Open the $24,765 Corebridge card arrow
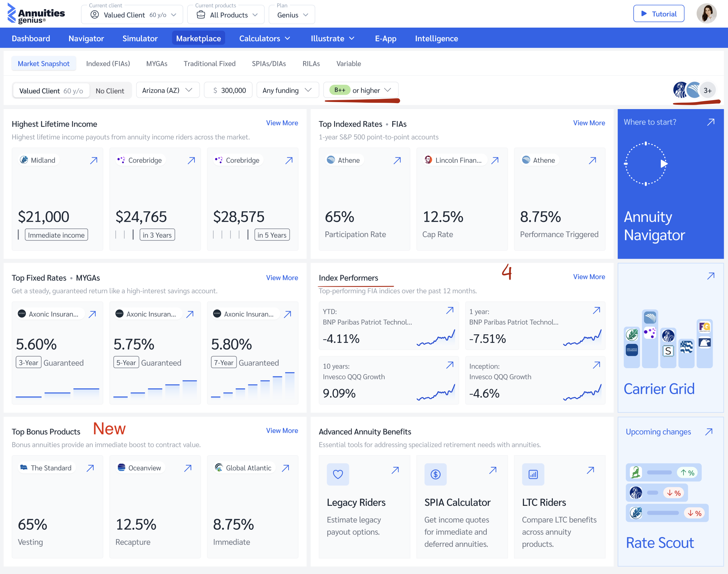 tap(191, 160)
